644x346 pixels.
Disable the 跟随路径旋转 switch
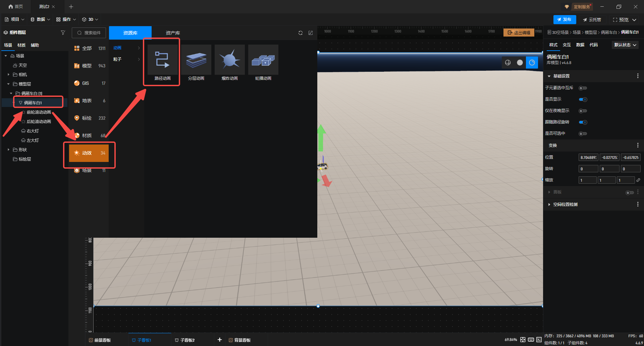[x=583, y=122]
